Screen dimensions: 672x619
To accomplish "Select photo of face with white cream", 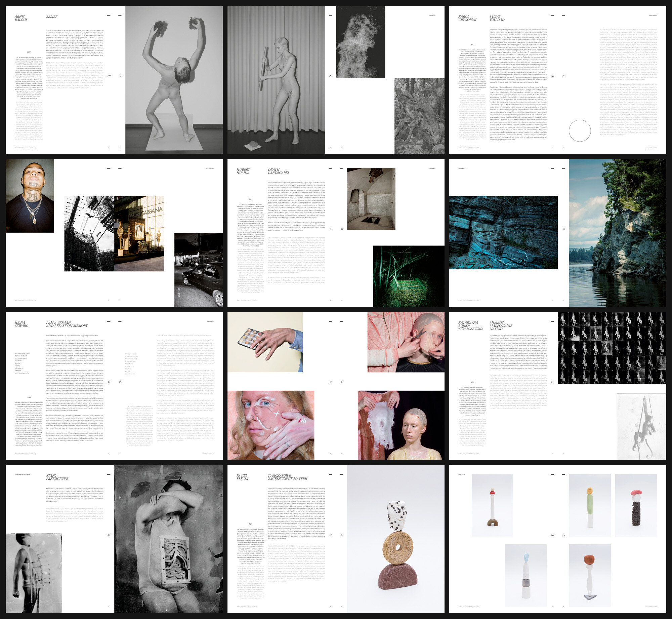I will (271, 425).
